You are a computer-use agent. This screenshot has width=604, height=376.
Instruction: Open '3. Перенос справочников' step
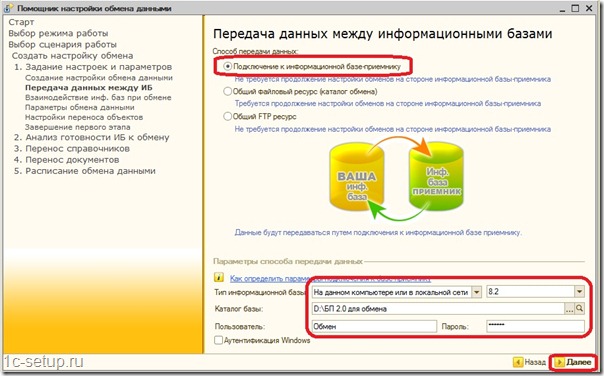[x=72, y=148]
